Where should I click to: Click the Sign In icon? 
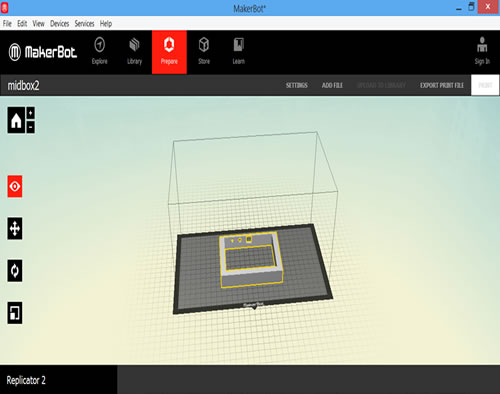pos(482,51)
